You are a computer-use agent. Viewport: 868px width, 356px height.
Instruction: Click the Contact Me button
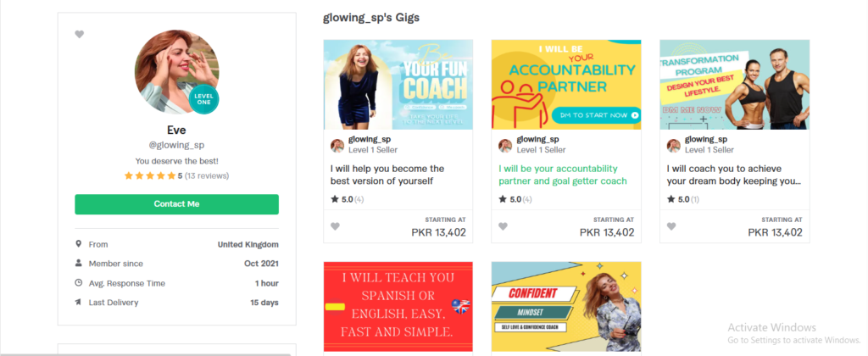176,204
